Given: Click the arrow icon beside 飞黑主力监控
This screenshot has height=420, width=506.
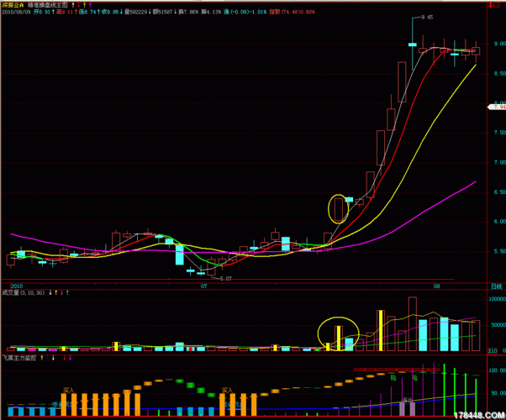Looking at the screenshot, I should 42,357.
